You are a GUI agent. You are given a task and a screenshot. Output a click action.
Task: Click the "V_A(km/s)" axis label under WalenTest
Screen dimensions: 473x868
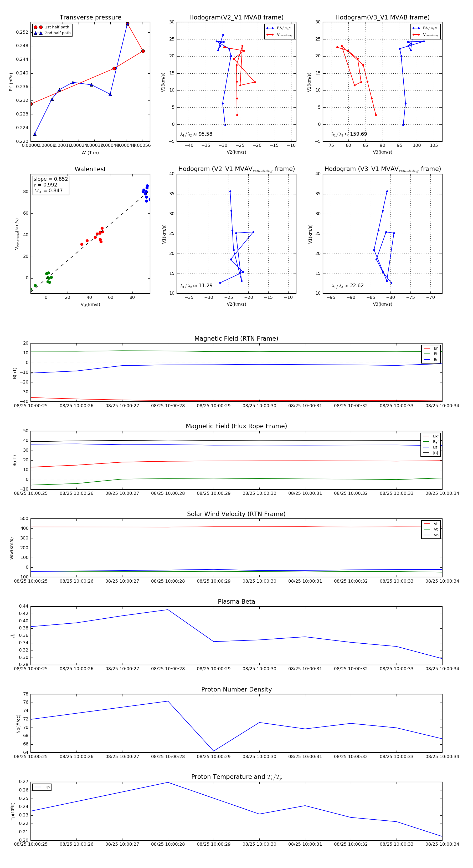point(90,305)
